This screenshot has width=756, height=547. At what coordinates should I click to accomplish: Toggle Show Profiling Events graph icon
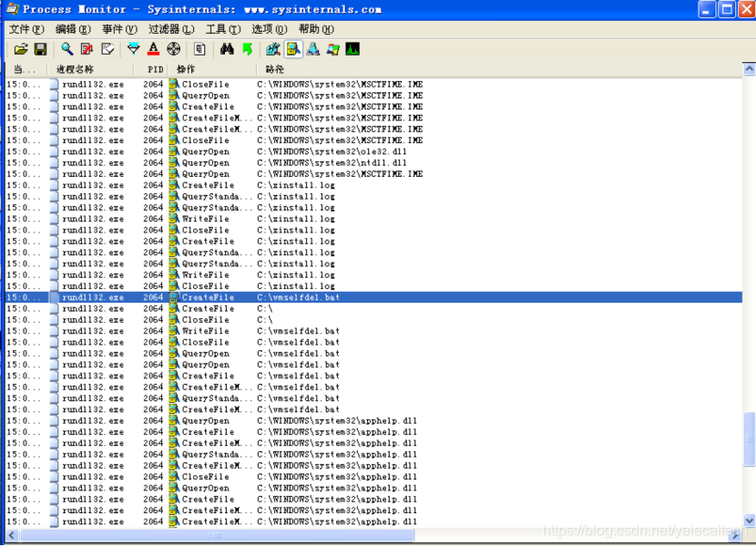(x=352, y=48)
